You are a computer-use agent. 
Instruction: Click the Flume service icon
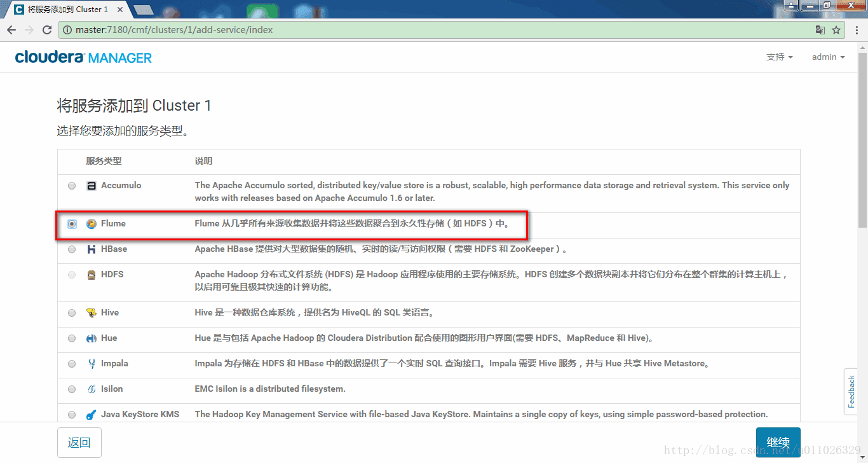click(92, 224)
